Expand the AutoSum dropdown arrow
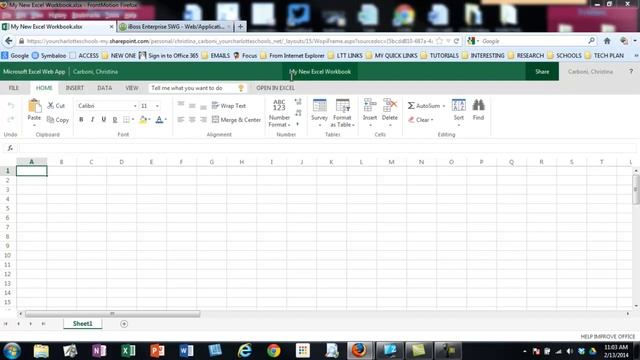This screenshot has height=360, width=640. [x=444, y=106]
